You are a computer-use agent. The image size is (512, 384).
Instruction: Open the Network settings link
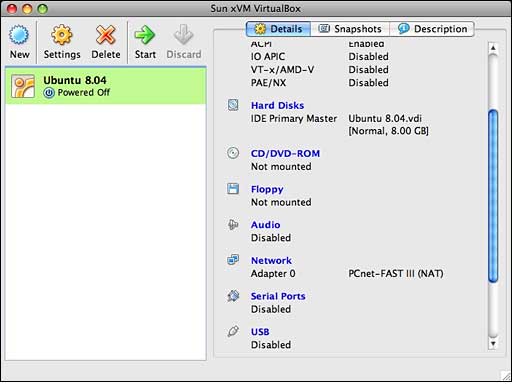[271, 260]
